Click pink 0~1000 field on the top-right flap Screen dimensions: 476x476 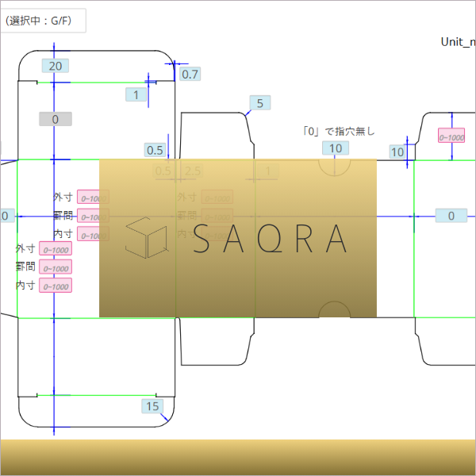pyautogui.click(x=451, y=136)
